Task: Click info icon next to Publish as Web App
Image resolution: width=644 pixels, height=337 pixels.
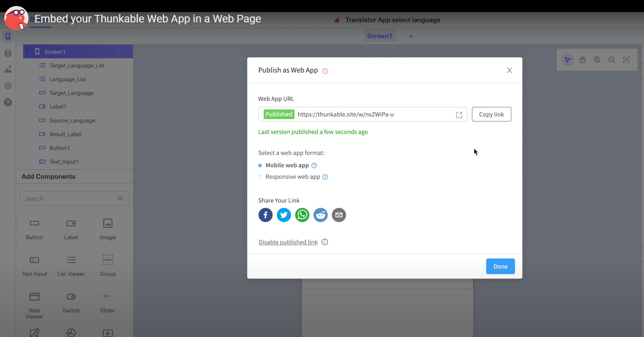Action: point(325,71)
